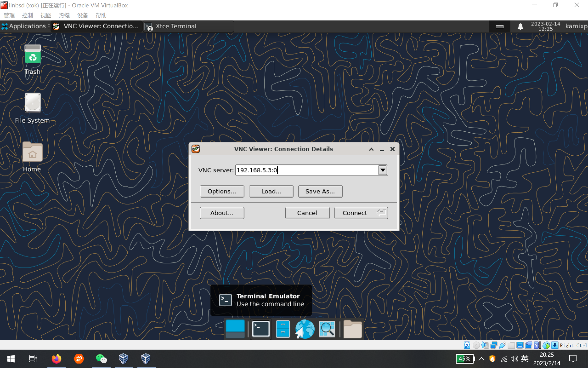Show hidden system tray icons
The height and width of the screenshot is (368, 588).
481,359
